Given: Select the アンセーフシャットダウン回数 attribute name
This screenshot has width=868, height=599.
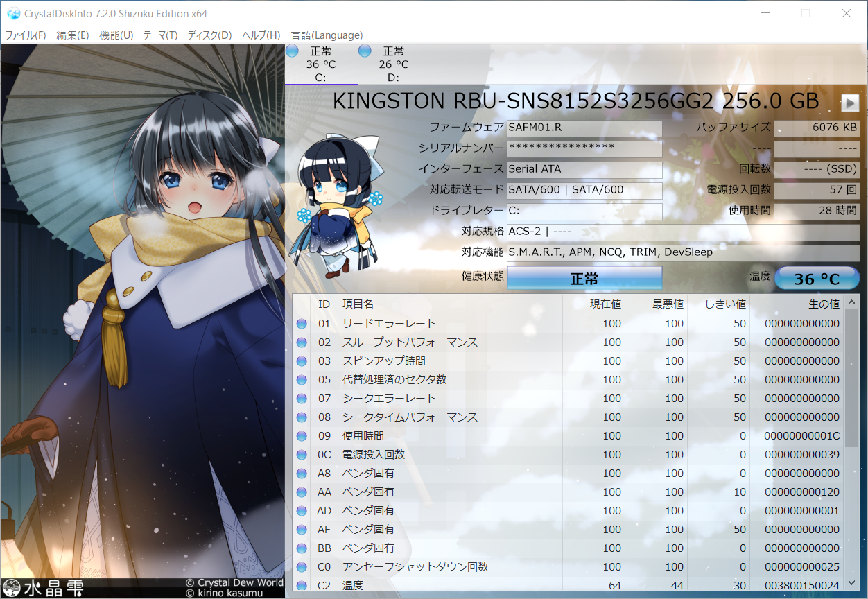Looking at the screenshot, I should 415,567.
